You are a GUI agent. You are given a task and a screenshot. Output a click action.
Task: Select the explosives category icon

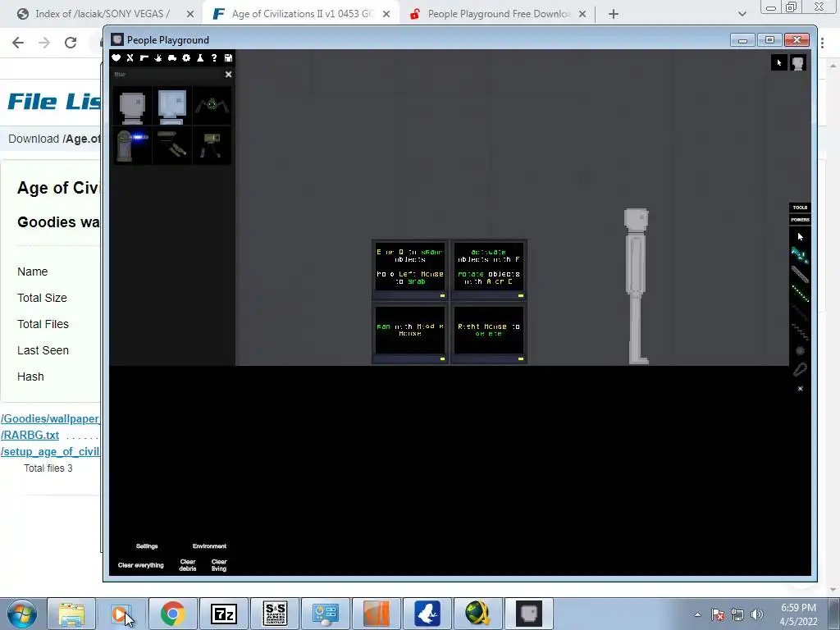coord(158,58)
